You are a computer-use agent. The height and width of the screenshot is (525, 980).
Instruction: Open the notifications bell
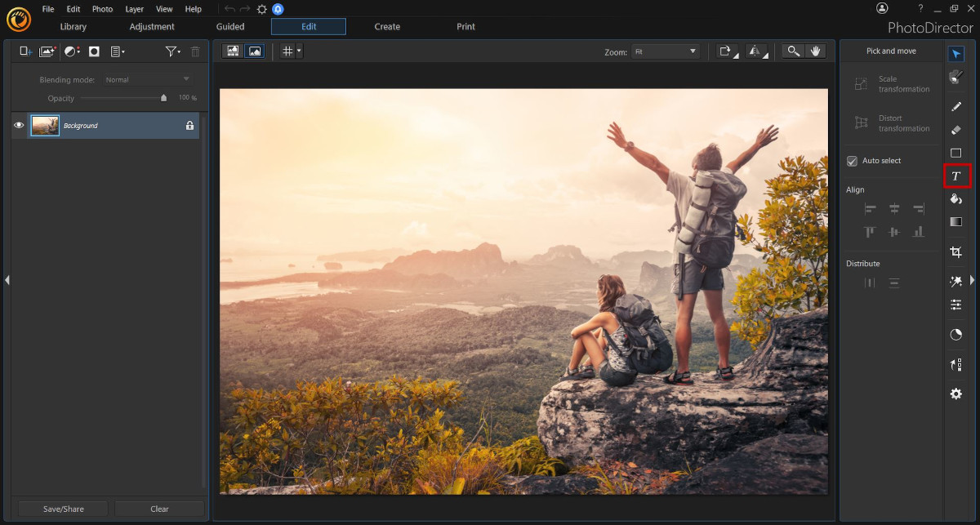tap(278, 9)
